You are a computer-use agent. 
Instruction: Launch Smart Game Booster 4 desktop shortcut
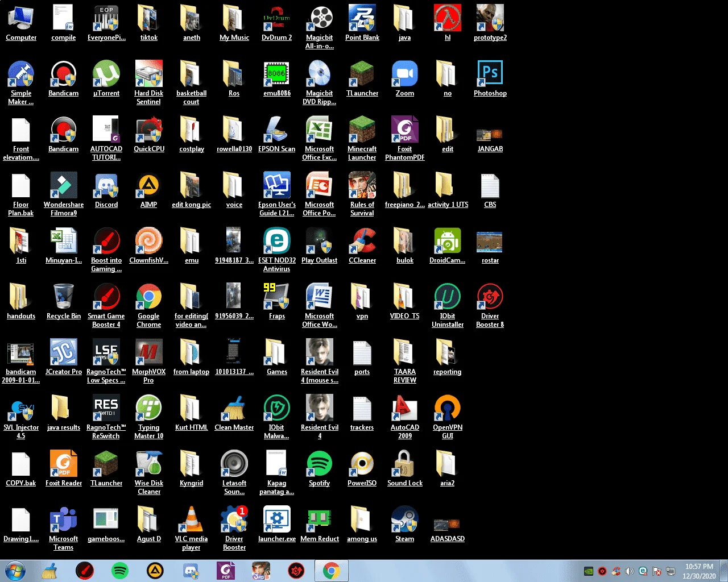click(x=106, y=305)
